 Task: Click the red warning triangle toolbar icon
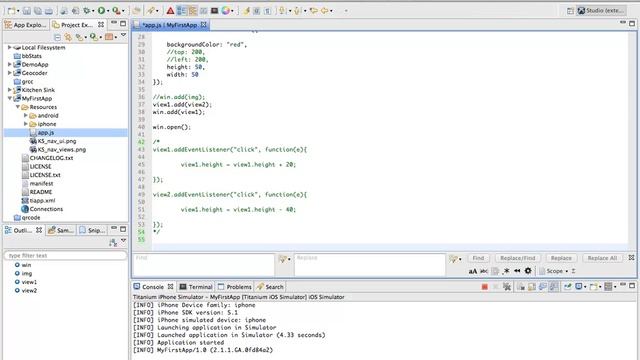[x=171, y=11]
